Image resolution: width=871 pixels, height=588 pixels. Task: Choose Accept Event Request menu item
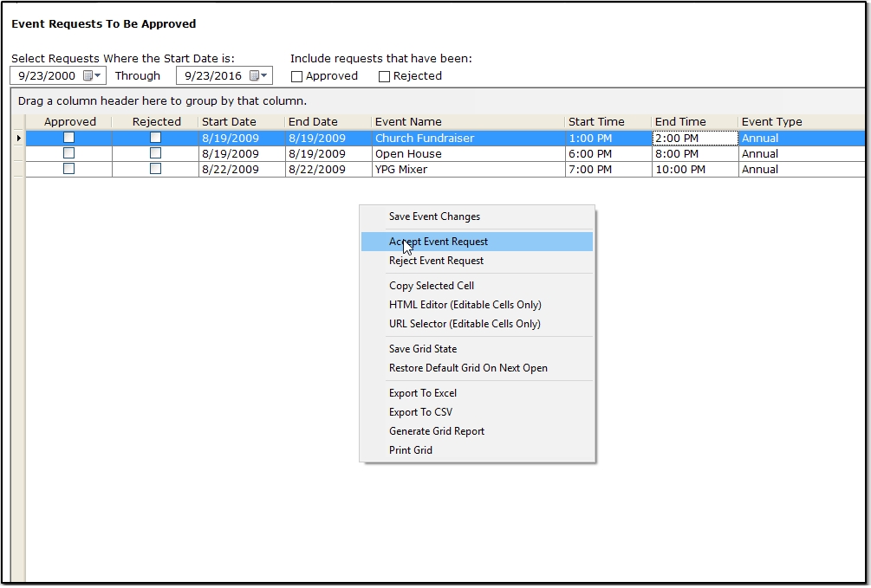point(478,242)
